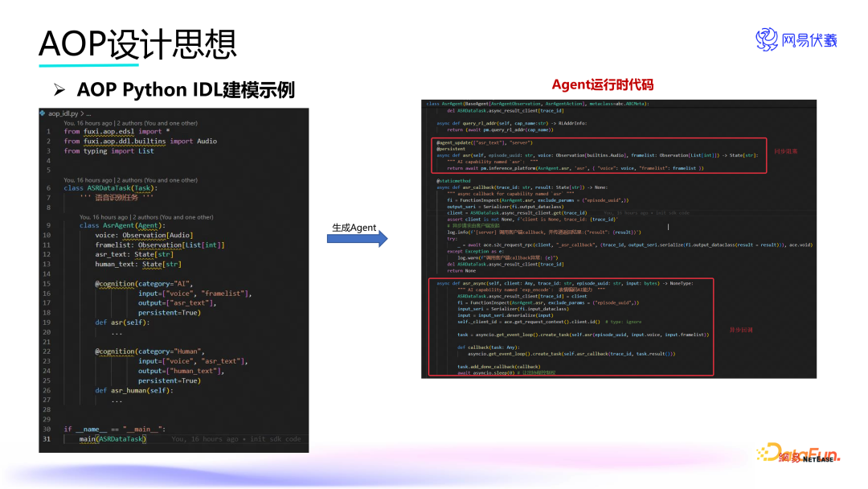Screen dimensions: 868x489
Task: Click 'input=["voice", "asr_text"],' line
Action: tap(193, 361)
